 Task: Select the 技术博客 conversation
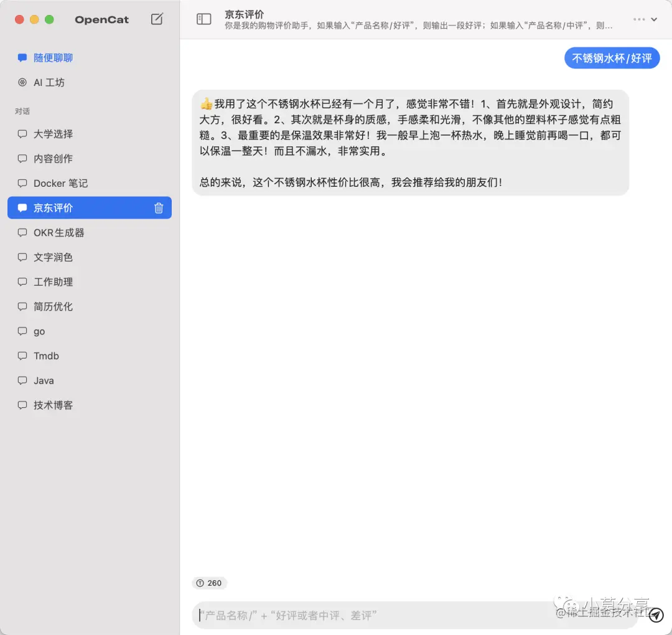90,405
